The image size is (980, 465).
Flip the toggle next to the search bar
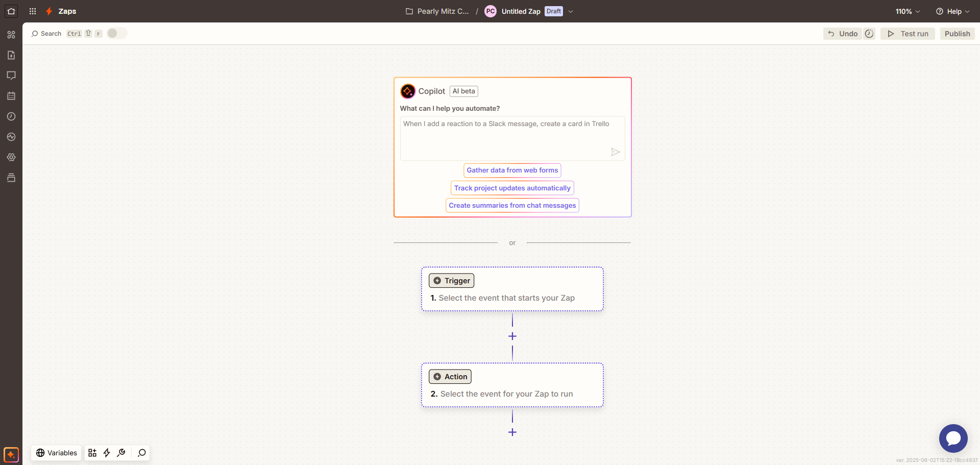[x=116, y=33]
